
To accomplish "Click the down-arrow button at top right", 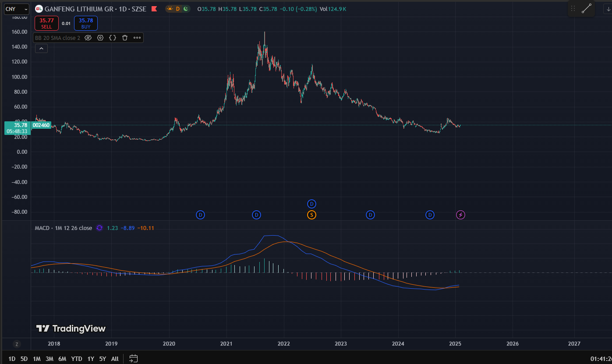I will (x=608, y=9).
